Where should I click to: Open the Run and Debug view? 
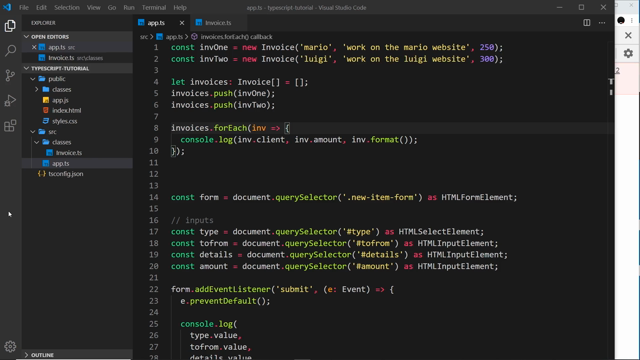tap(10, 100)
